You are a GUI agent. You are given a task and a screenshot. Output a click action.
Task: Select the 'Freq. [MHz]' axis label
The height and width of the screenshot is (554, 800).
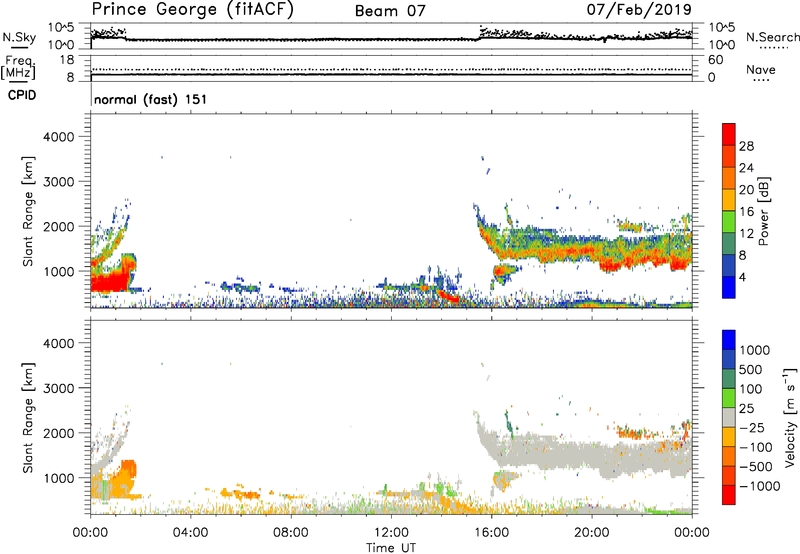[x=18, y=67]
